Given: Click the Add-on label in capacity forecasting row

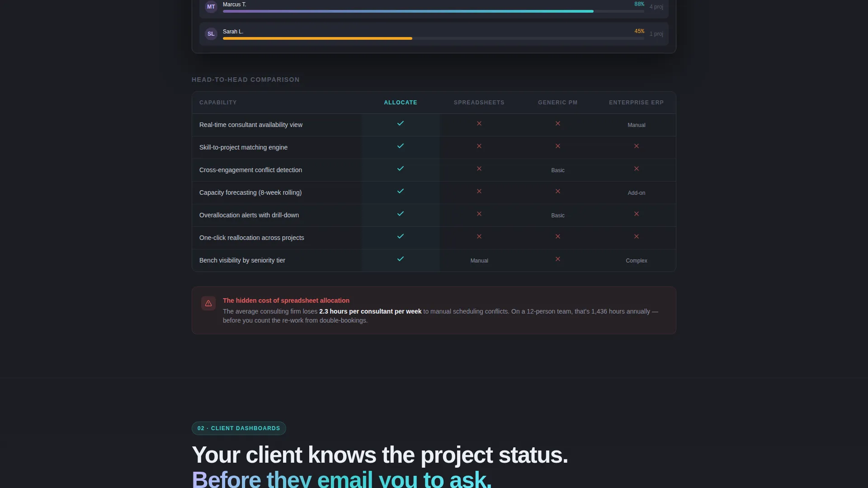Looking at the screenshot, I should click(637, 193).
